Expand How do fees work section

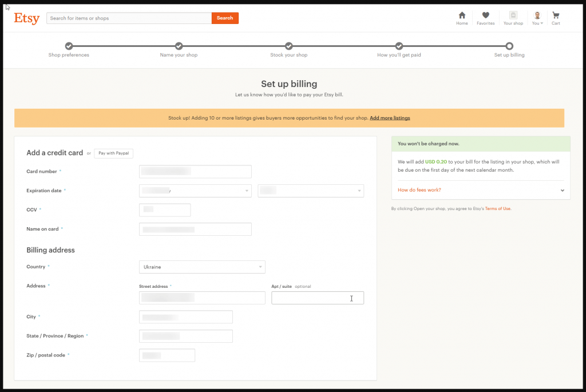[x=481, y=190]
